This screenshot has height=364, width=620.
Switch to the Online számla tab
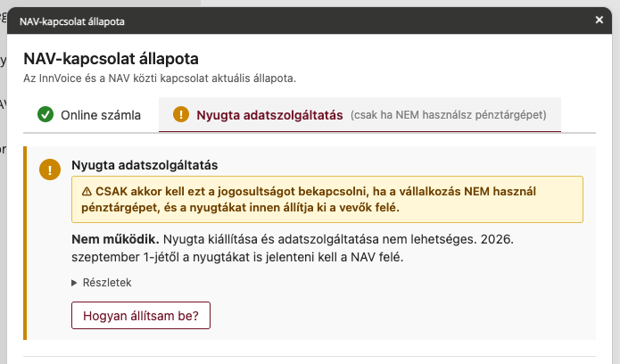(x=89, y=115)
